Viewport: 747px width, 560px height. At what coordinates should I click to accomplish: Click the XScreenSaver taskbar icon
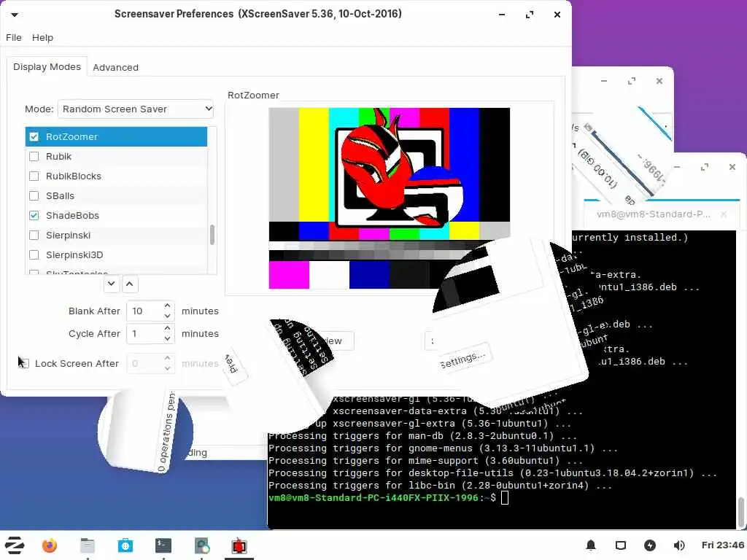tap(239, 545)
